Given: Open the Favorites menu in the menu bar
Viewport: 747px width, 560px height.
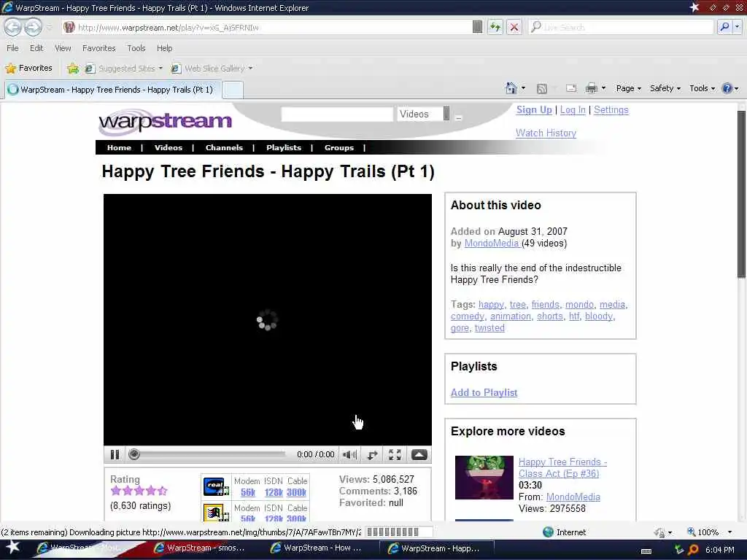Looking at the screenshot, I should [x=98, y=48].
